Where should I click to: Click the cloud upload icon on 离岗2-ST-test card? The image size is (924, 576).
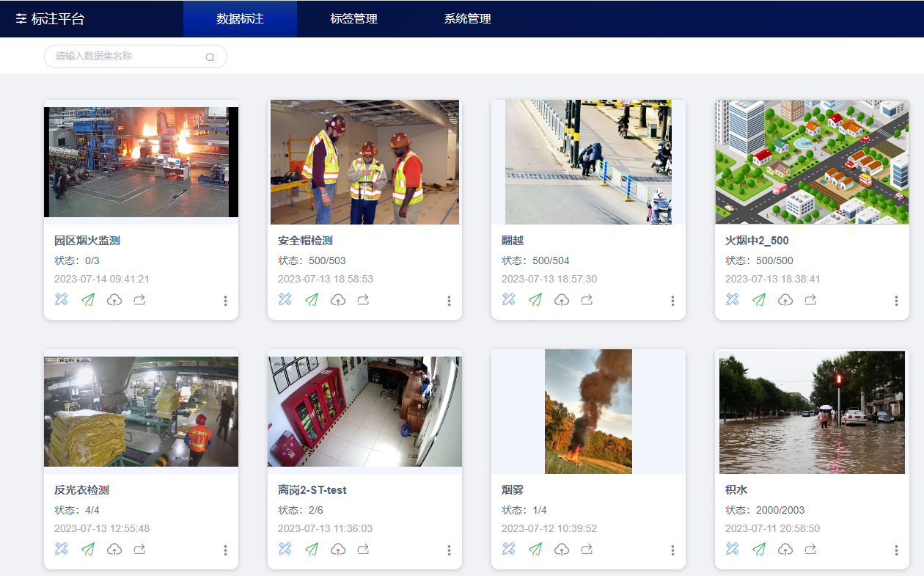(x=338, y=549)
